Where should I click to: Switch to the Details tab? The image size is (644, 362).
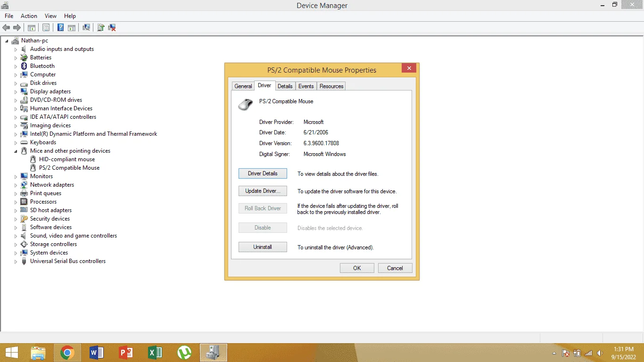285,86
